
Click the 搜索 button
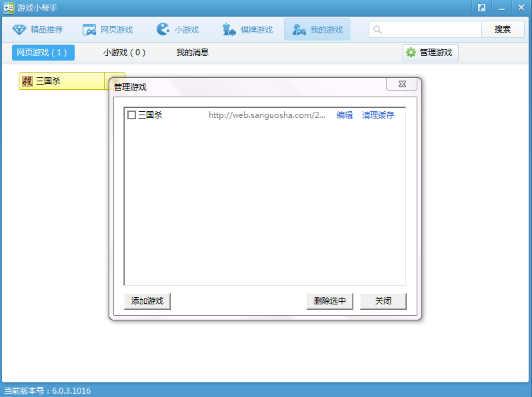click(x=503, y=29)
